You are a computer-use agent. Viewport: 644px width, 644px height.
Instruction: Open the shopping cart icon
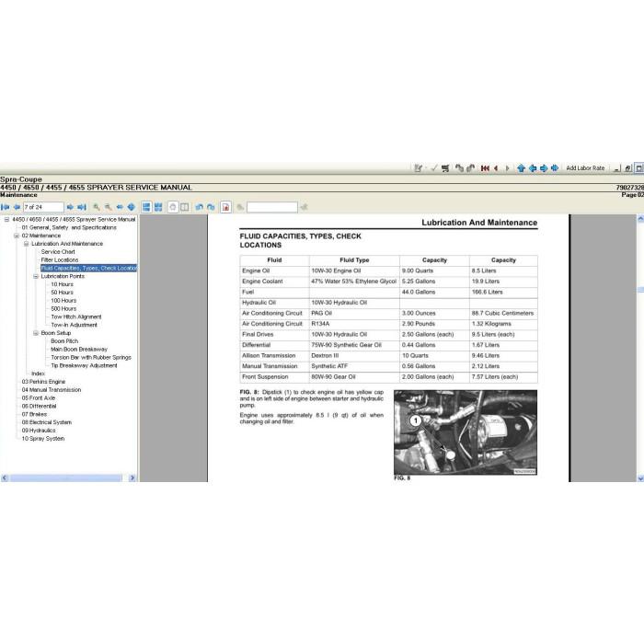pos(445,168)
